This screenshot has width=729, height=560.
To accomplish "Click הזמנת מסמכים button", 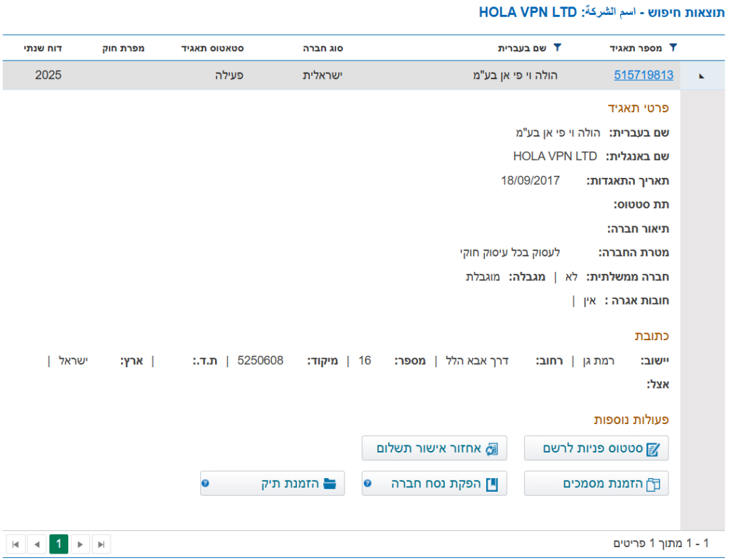I will point(597,484).
